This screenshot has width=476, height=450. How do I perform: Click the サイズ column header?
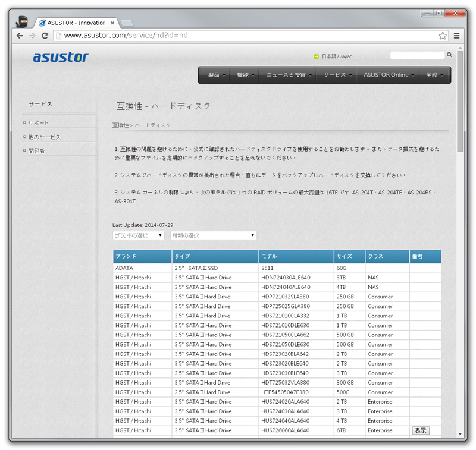click(x=349, y=256)
